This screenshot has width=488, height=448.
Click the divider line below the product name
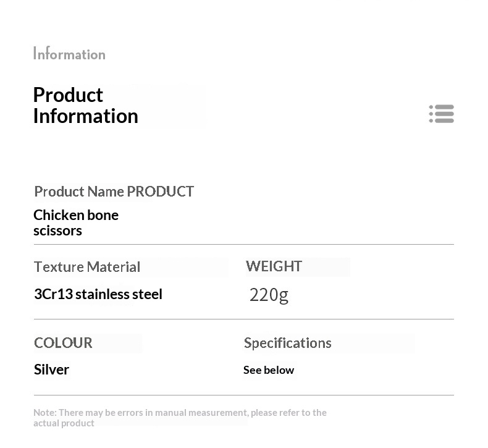click(x=243, y=245)
